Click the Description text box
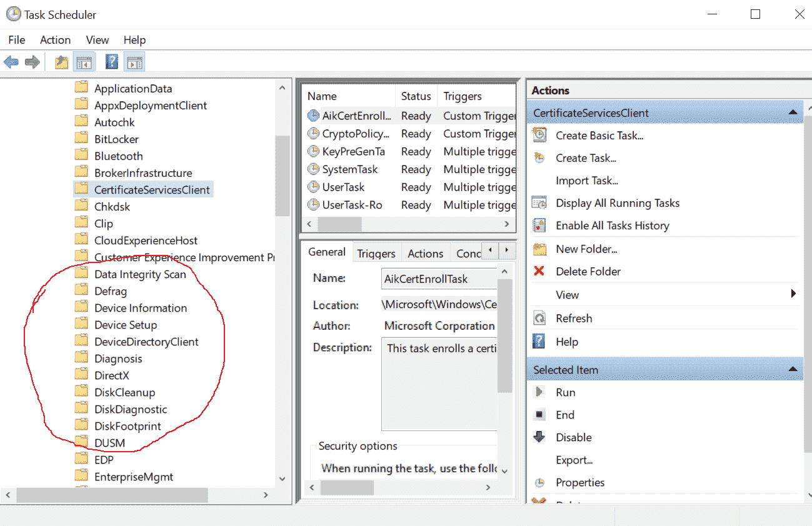 pos(439,385)
